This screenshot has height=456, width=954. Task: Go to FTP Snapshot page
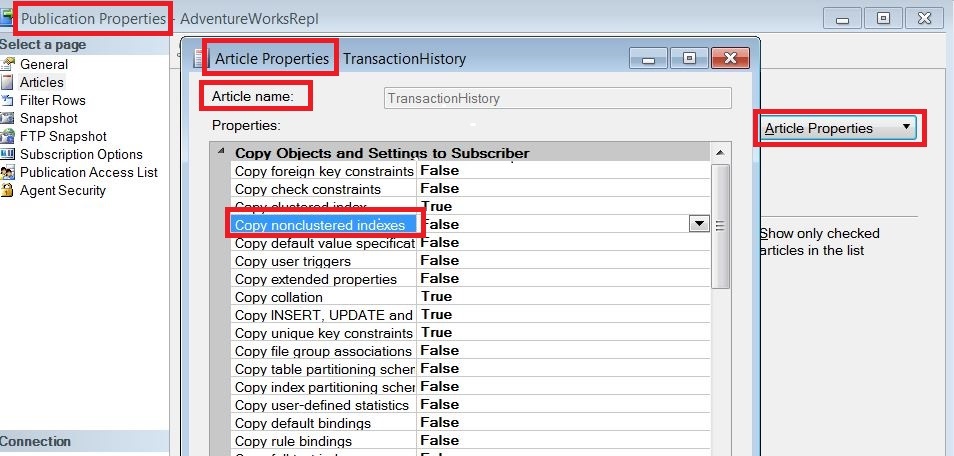(x=63, y=136)
